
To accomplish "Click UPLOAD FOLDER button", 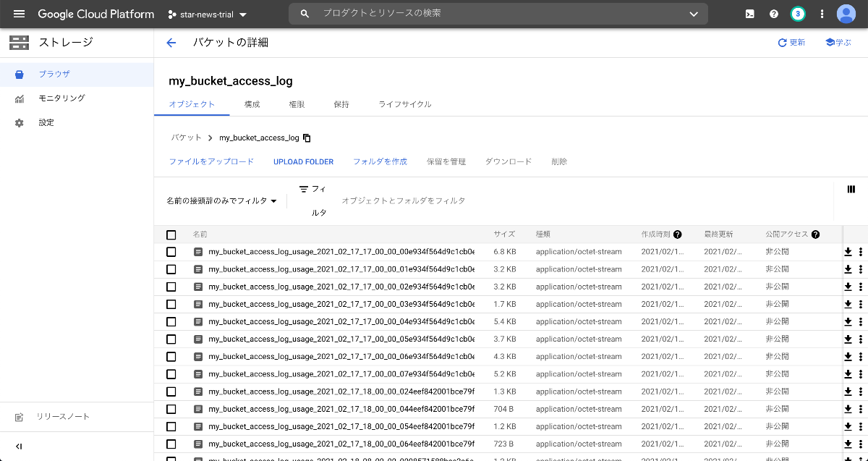I will [x=303, y=161].
